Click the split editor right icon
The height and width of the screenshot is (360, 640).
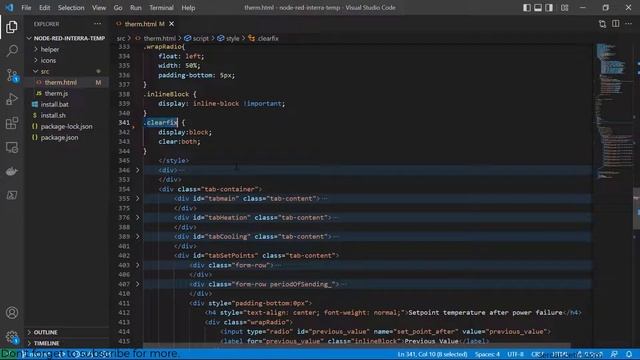click(616, 24)
